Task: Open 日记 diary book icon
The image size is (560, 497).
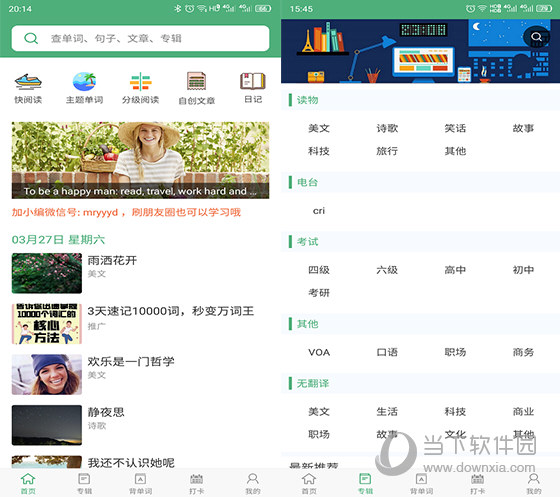Action: (x=253, y=81)
